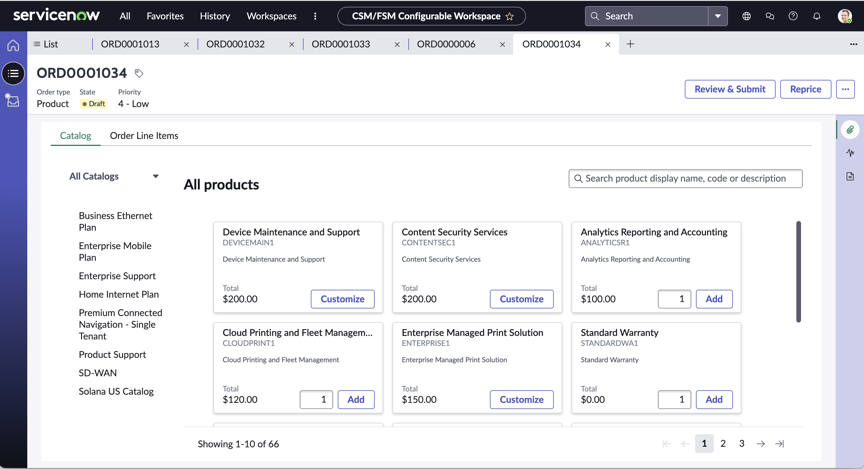Image resolution: width=864 pixels, height=469 pixels.
Task: Click quantity field for Standard Warranty
Action: pos(674,400)
